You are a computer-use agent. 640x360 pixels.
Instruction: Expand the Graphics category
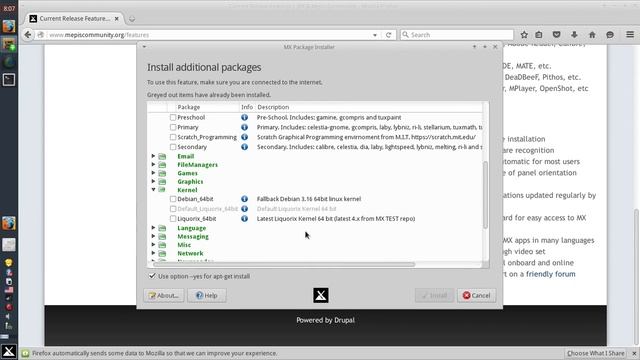click(x=153, y=181)
